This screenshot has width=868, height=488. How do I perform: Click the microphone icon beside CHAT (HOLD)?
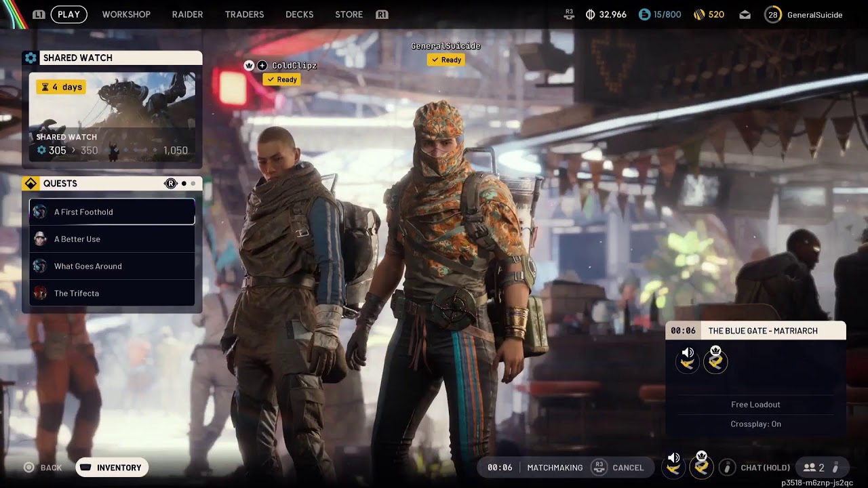coord(727,467)
